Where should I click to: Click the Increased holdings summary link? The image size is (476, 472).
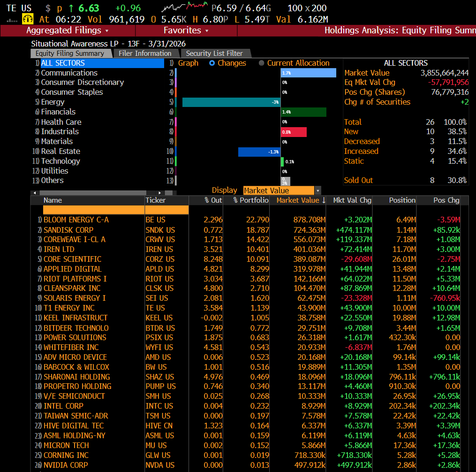361,151
